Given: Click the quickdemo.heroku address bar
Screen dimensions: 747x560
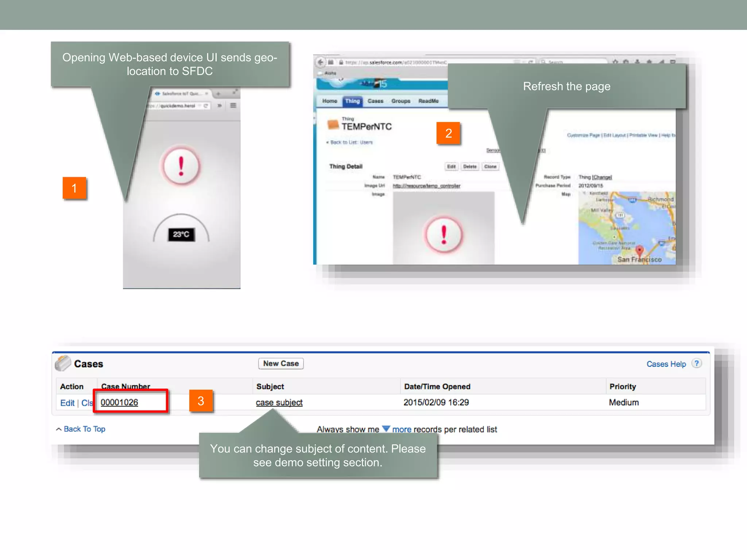Looking at the screenshot, I should tap(179, 106).
